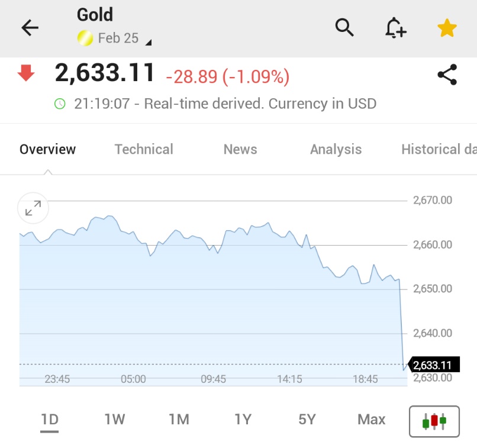Tap the gold coin contract icon
Viewport: 477px width, 448px height.
pos(85,38)
